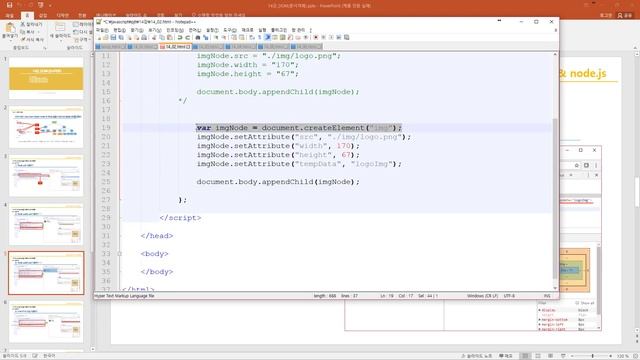The image size is (640, 360).
Task: Click the Sign in (로그인) link in PowerPoint
Action: click(x=606, y=15)
